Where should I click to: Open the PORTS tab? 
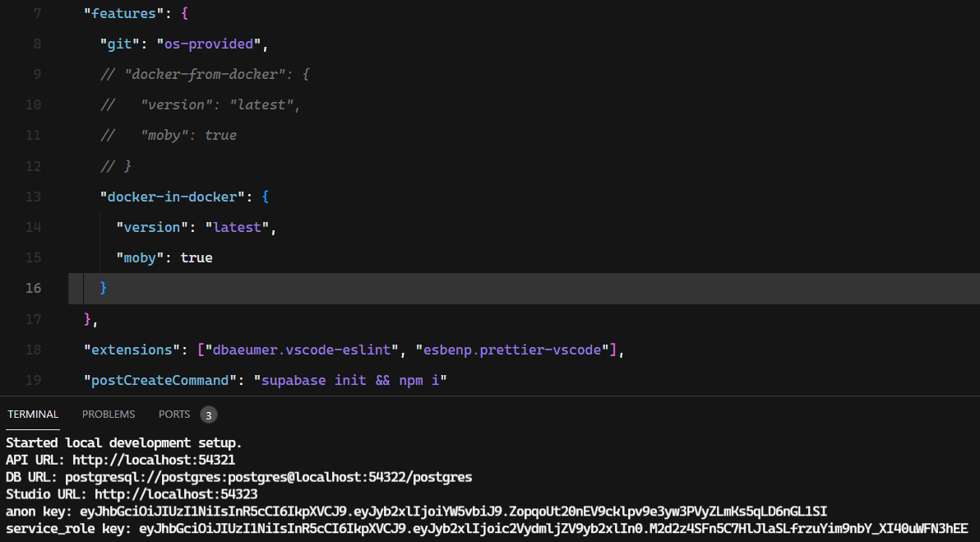(x=174, y=415)
